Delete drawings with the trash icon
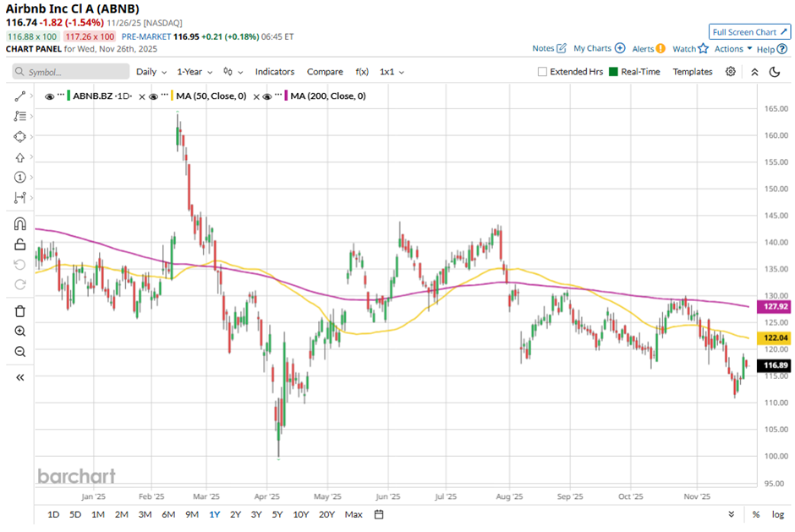795x532 pixels. point(20,311)
